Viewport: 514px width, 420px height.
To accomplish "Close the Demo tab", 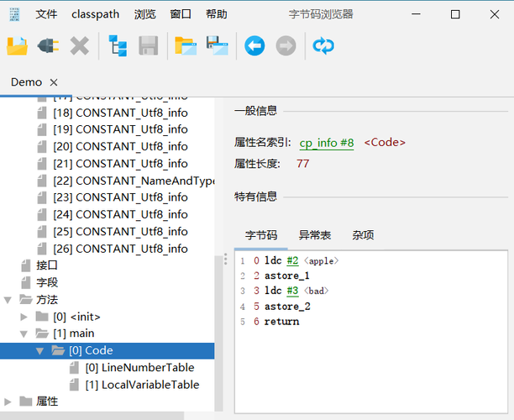I will pyautogui.click(x=55, y=82).
